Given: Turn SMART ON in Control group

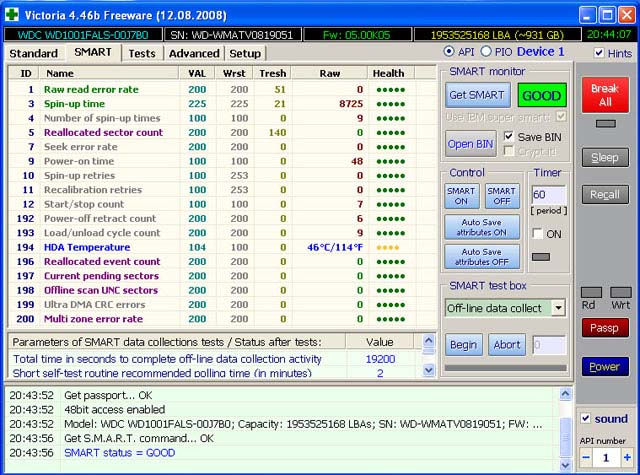Looking at the screenshot, I should click(x=461, y=196).
